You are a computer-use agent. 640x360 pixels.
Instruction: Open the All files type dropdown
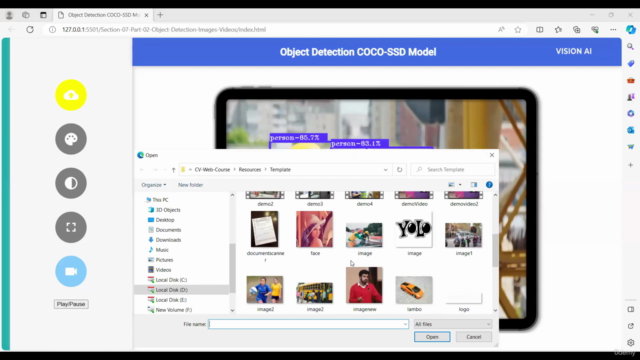tap(452, 324)
